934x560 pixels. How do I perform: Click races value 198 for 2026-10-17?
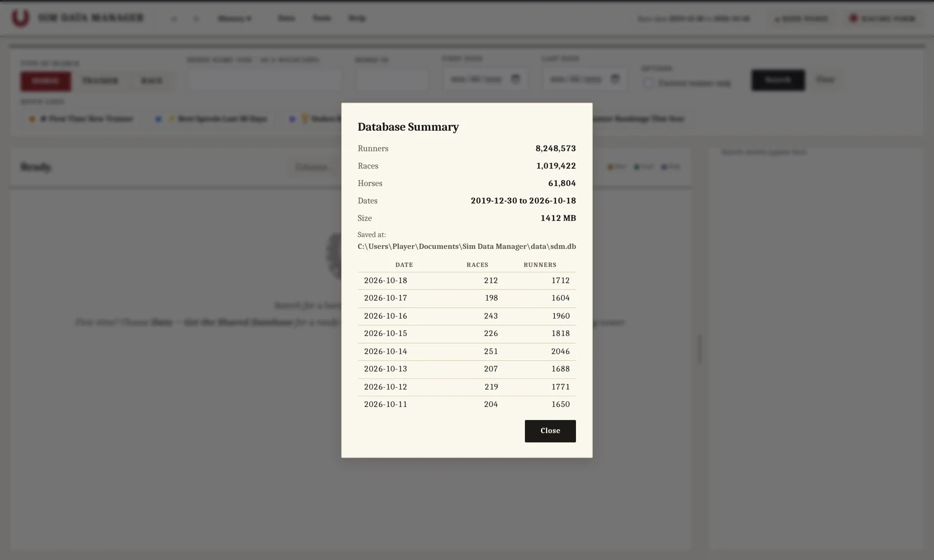coord(491,298)
